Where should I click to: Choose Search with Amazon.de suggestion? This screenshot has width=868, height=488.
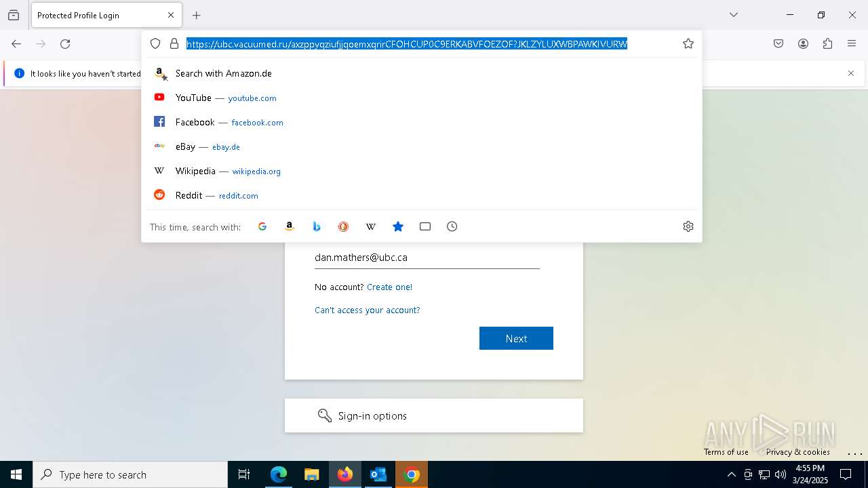click(422, 73)
